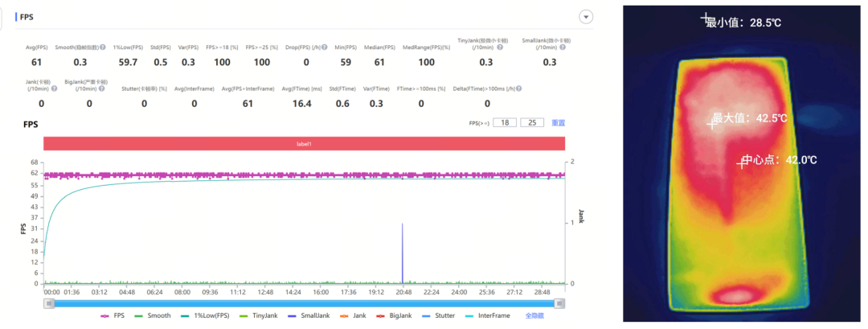
Task: Toggle the Stutter legend entry
Action: tap(439, 315)
